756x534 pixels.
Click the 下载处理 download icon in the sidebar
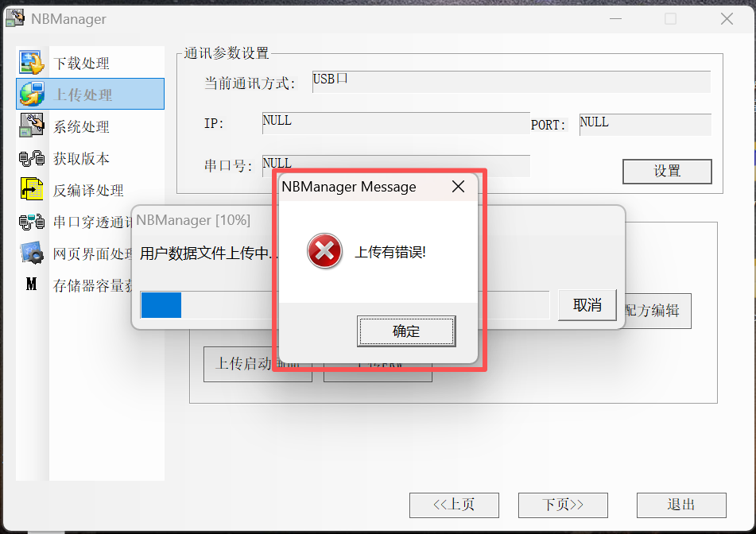(32, 62)
